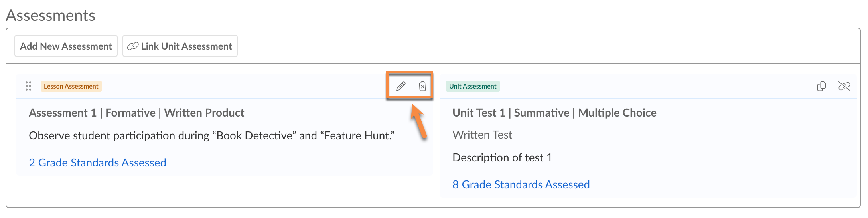Click the Written Test subtitle

(482, 135)
